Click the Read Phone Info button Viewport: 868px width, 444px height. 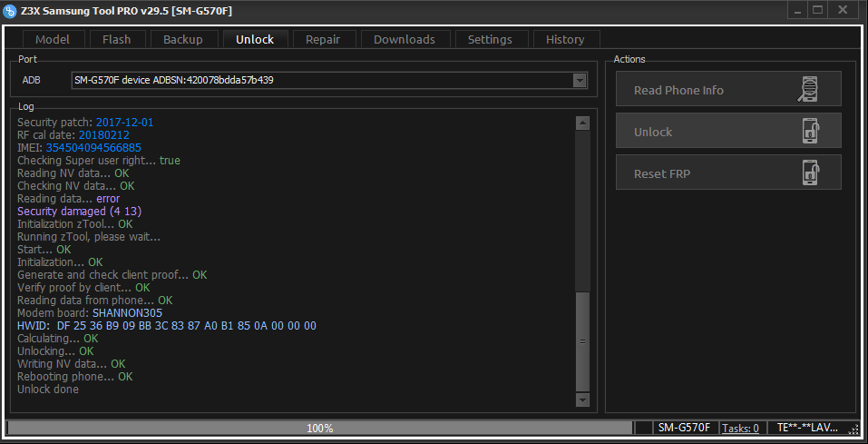pos(728,90)
